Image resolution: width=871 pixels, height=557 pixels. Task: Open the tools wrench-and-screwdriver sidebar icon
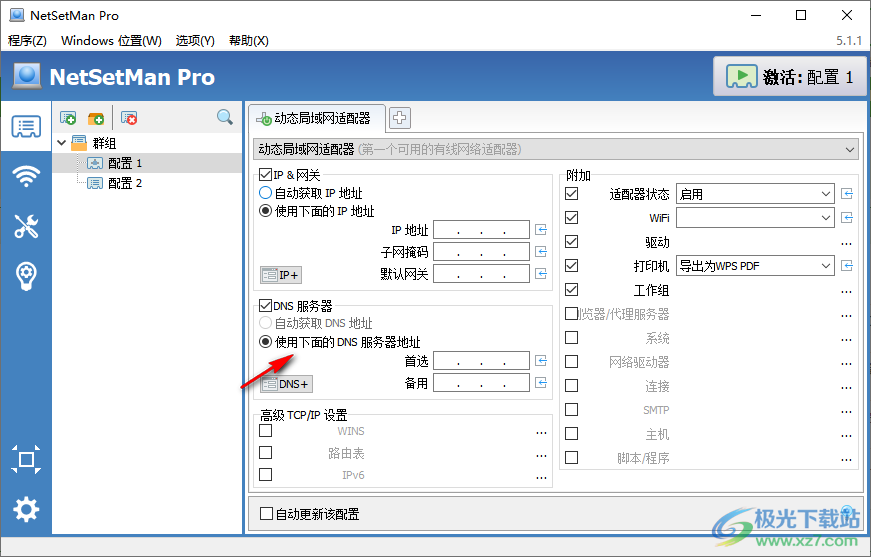(26, 226)
